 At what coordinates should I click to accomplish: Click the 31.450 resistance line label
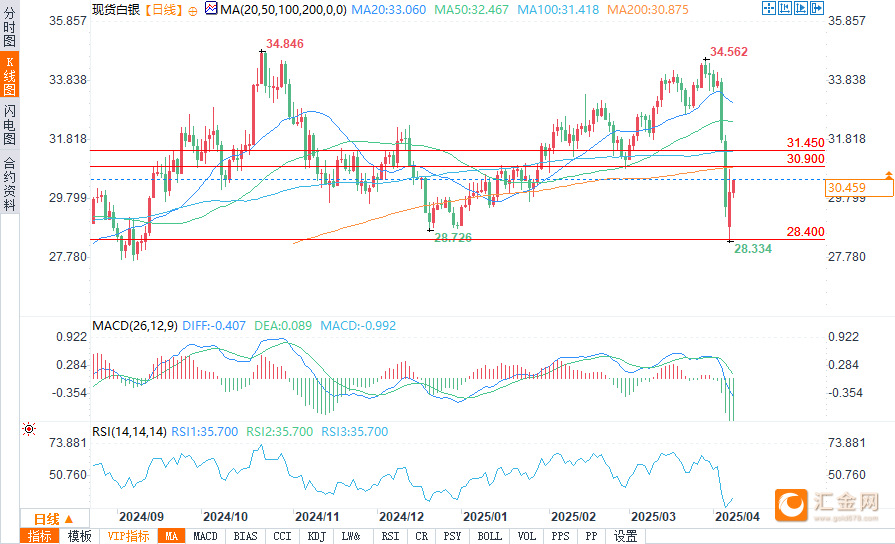point(805,143)
